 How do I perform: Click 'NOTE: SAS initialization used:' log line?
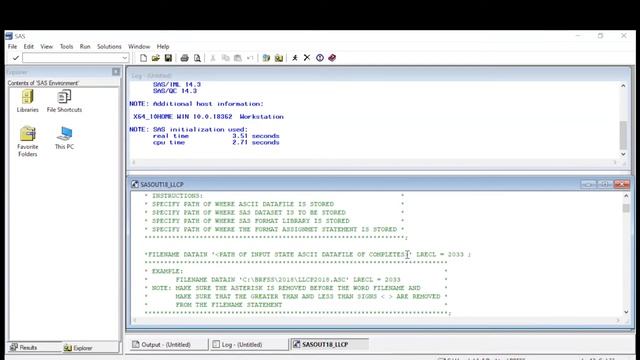pyautogui.click(x=188, y=129)
